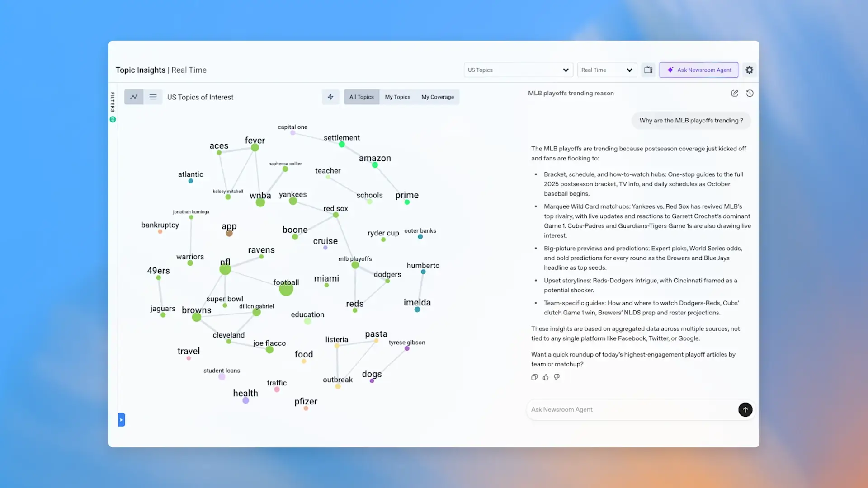Image resolution: width=868 pixels, height=488 pixels.
Task: Send the message with the arrow button
Action: pos(745,409)
